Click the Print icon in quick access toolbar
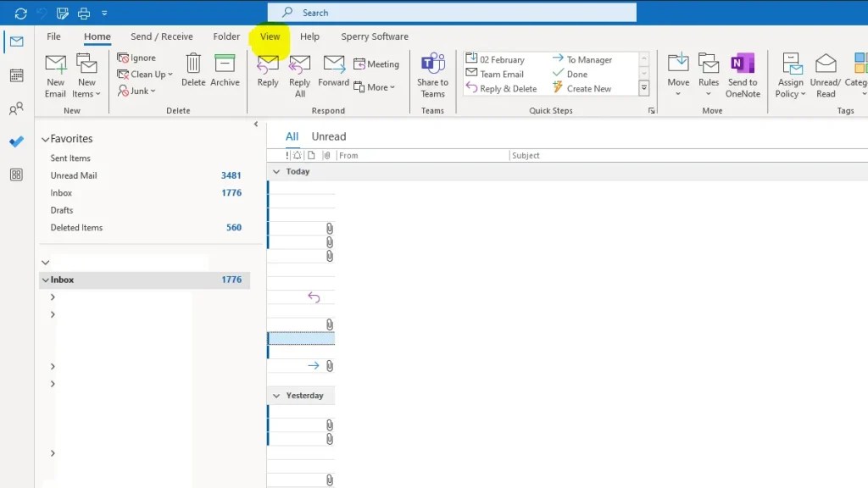The height and width of the screenshot is (488, 868). [82, 12]
